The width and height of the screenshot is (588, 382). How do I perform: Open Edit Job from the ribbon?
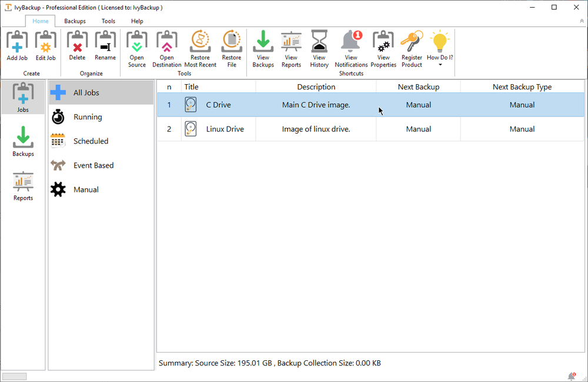point(45,46)
